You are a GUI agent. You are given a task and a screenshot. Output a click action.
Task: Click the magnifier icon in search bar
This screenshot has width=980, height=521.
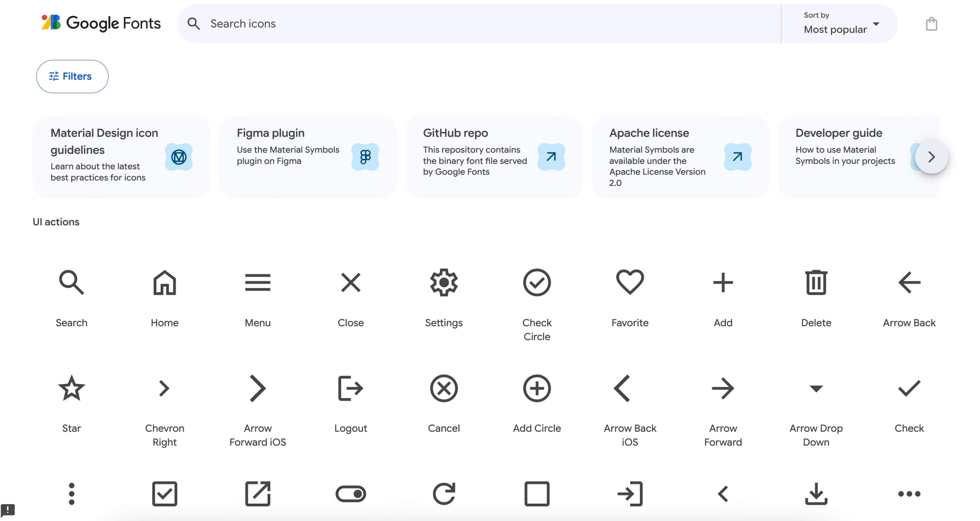coord(193,24)
